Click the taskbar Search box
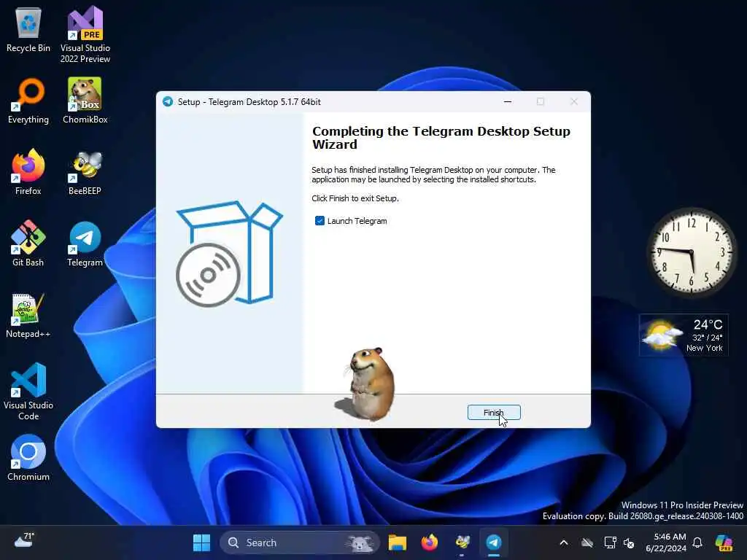The width and height of the screenshot is (747, 560). pos(300,542)
